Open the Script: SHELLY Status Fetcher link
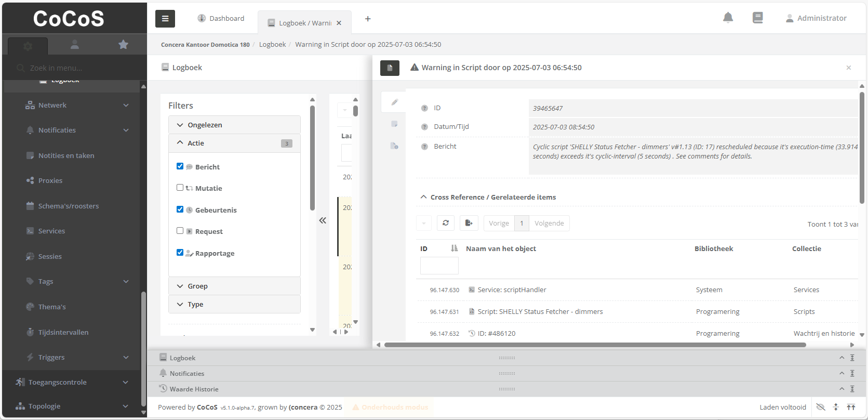The width and height of the screenshot is (868, 420). (540, 311)
